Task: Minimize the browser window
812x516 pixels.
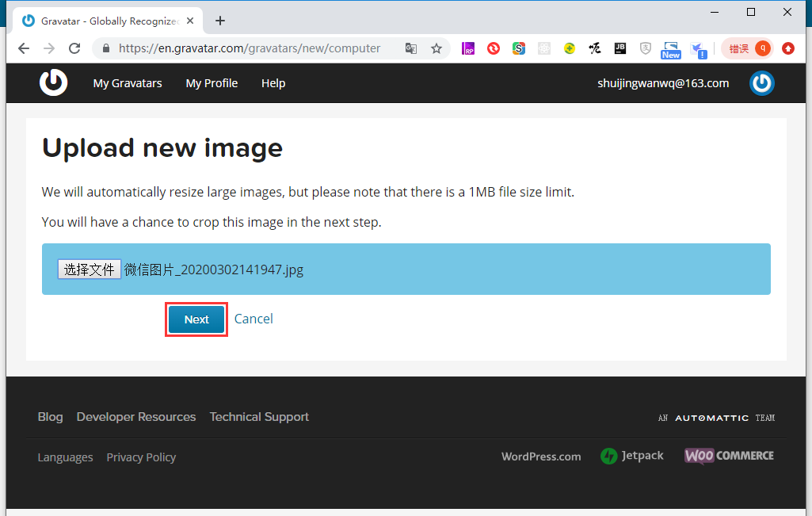Action: [x=715, y=12]
